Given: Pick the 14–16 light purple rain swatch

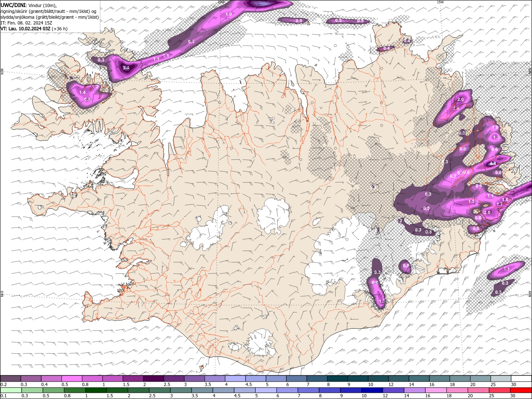Looking at the screenshot, I should point(414,390).
